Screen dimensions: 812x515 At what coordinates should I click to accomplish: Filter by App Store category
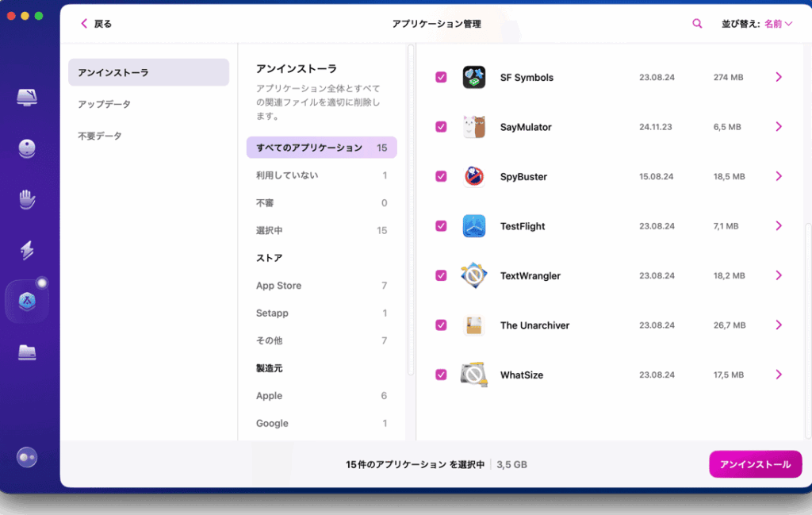tap(278, 286)
